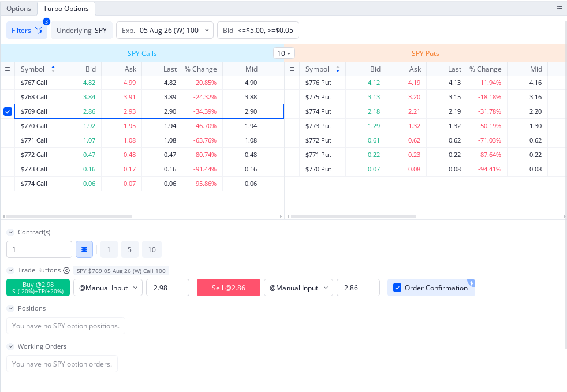567x392 pixels.
Task: Open Buy price @Manual Input dropdown
Action: [x=108, y=288]
